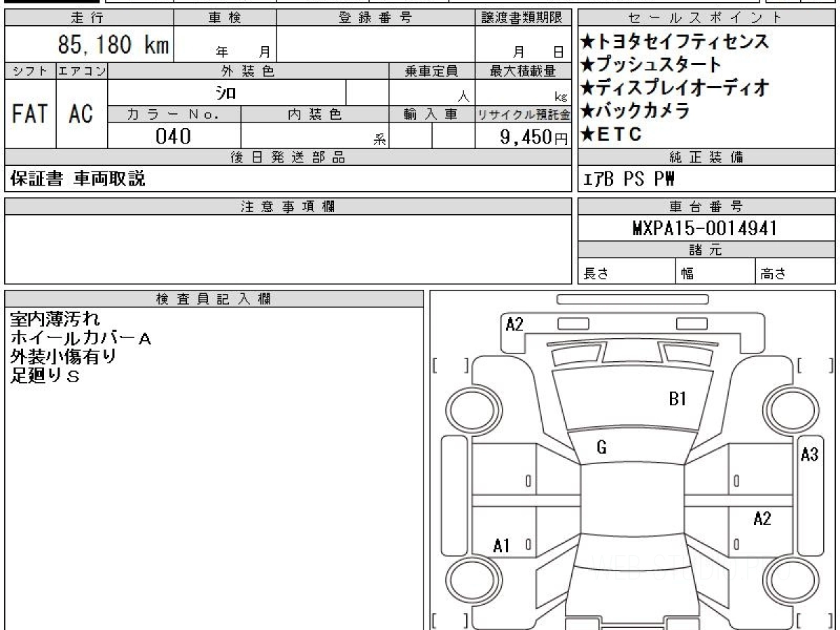This screenshot has height=630, width=840.
Task: Select the カラーNo. label
Action: [174, 114]
